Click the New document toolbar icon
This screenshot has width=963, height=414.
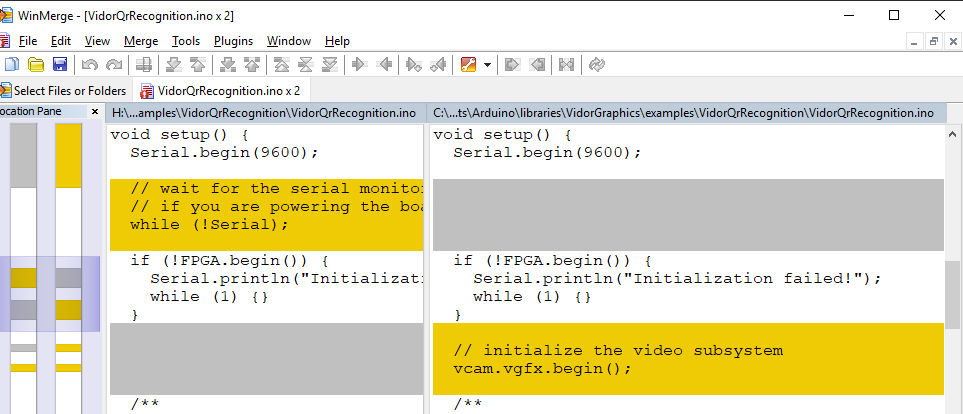click(x=12, y=64)
